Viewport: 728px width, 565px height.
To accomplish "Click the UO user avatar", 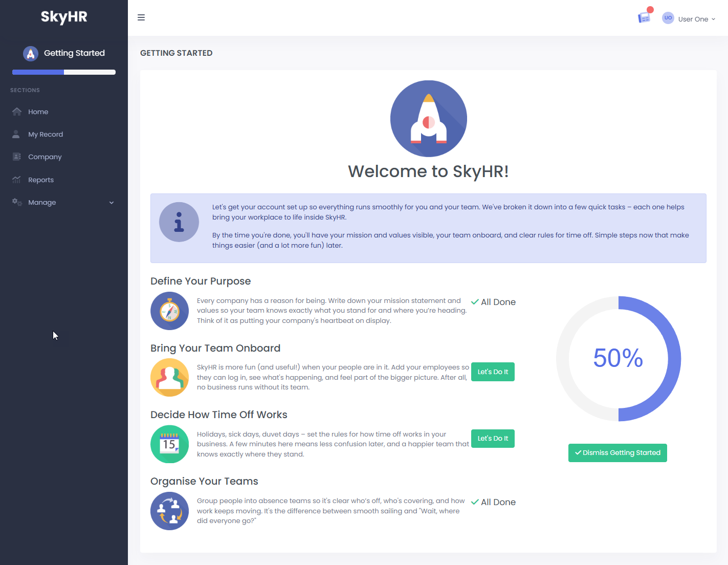I will click(668, 18).
